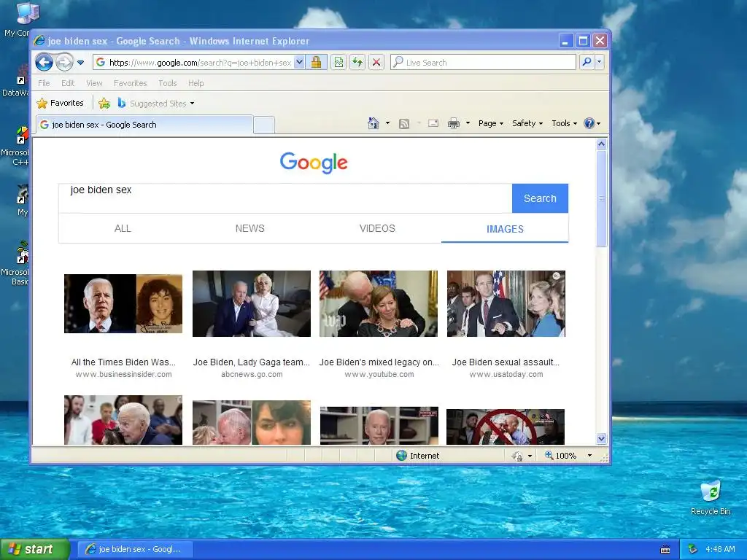Screen dimensions: 747x560
Task: Click the 'Joe Biden sexual assault...' link
Action: 506,362
